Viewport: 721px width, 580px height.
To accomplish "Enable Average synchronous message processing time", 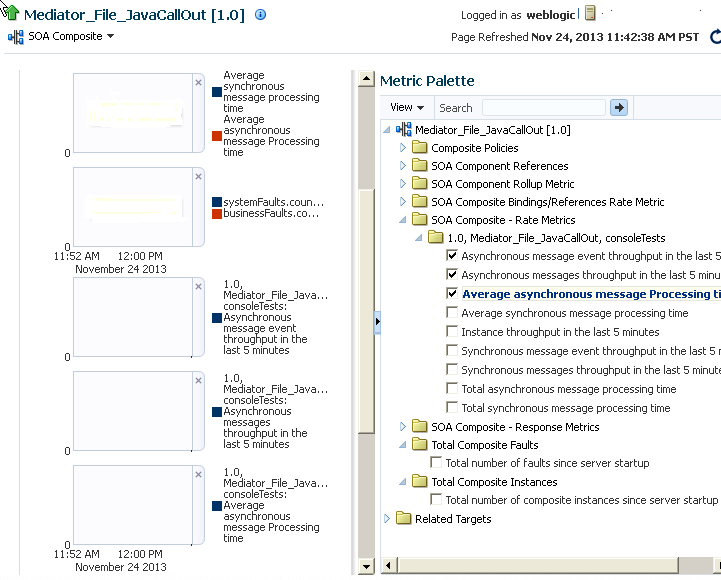I will coord(453,313).
